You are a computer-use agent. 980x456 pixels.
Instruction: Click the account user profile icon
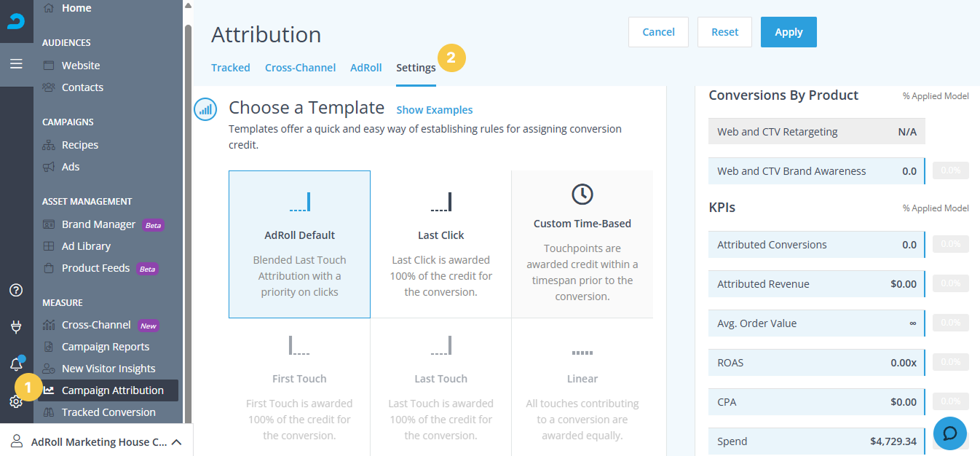(16, 441)
